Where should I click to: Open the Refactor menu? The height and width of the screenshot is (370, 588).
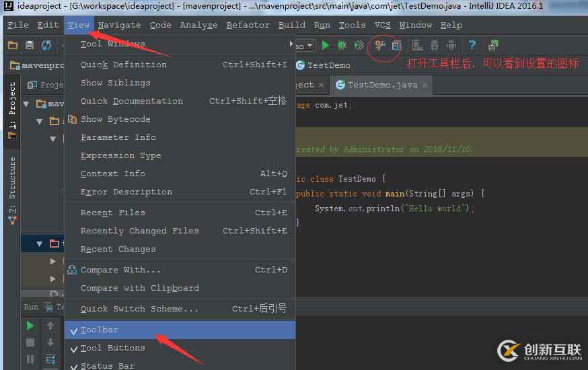pos(248,25)
